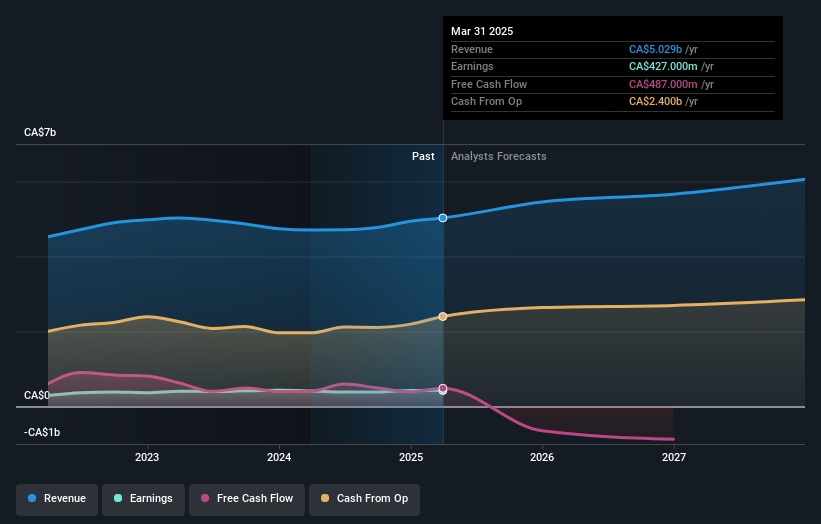Viewport: 821px width, 524px height.
Task: Click the Analysts Forecasts label
Action: (x=498, y=157)
